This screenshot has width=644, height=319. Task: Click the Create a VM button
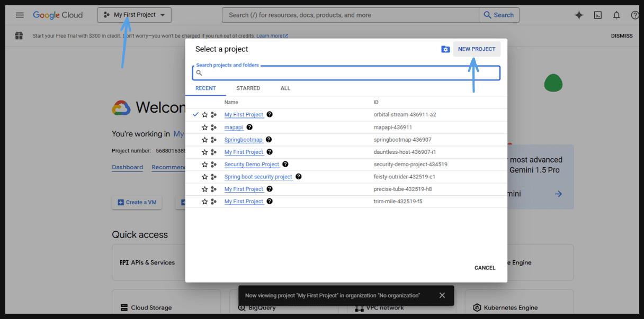(137, 202)
